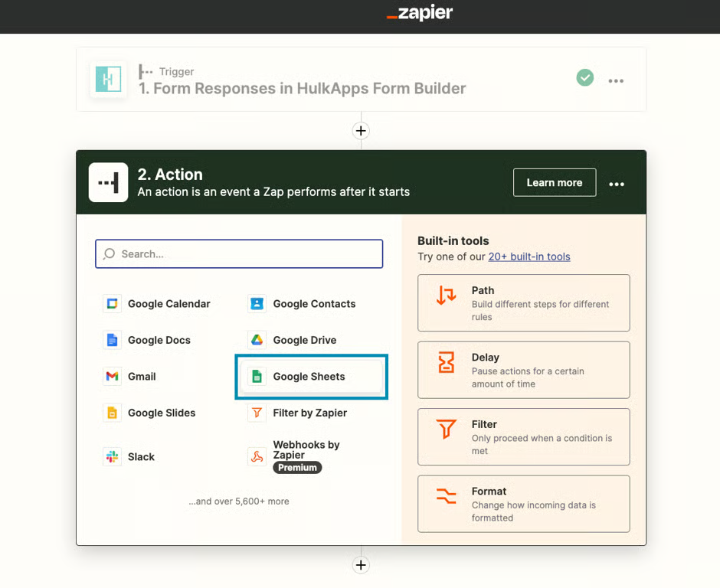Open the trigger step three-dot menu

coord(616,81)
